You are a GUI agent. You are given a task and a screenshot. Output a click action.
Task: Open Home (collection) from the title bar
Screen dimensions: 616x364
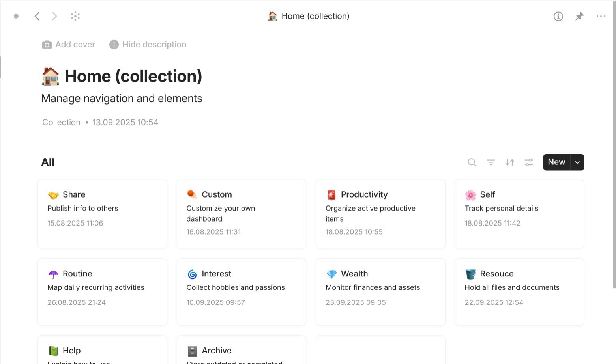(x=309, y=16)
